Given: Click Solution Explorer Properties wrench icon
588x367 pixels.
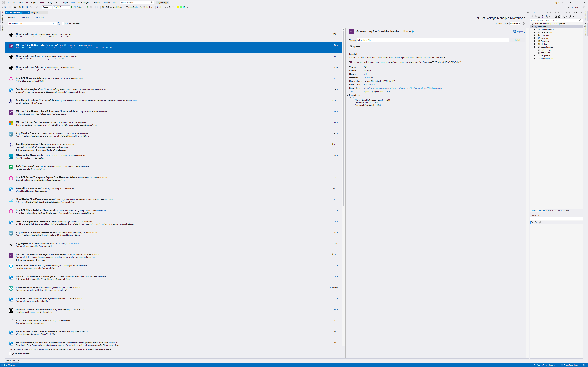Looking at the screenshot, I should coord(570,17).
